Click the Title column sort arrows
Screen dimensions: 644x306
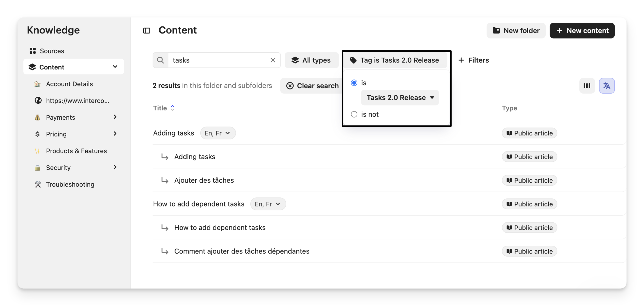click(x=172, y=108)
